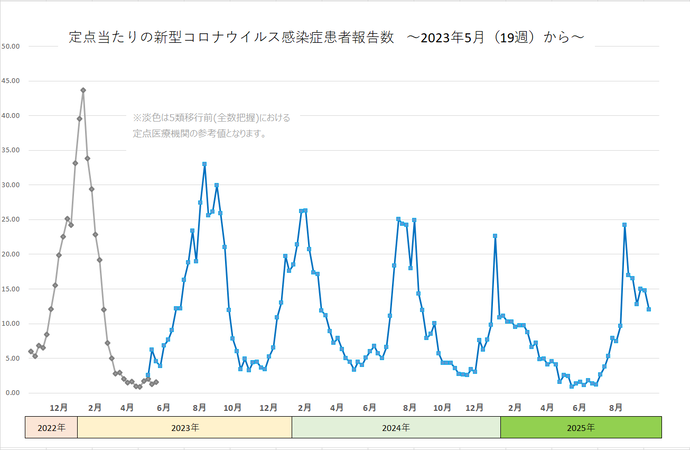
Task: Click the first gray data point at left
Action: pyautogui.click(x=31, y=351)
